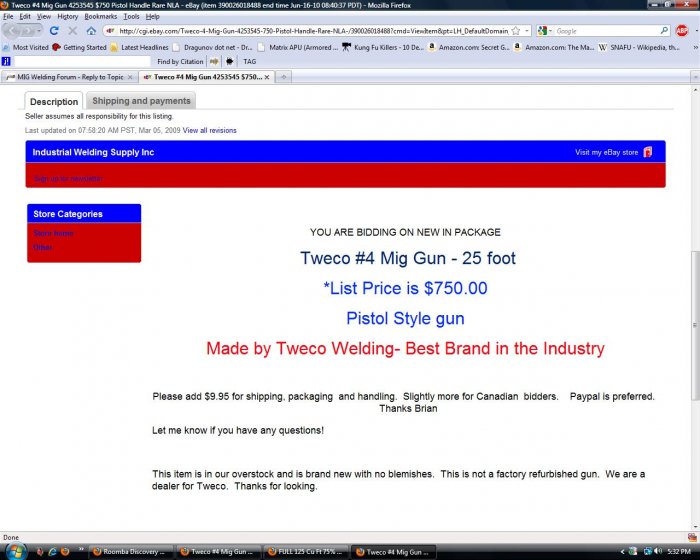Click Sign up for newsletter link
The width and height of the screenshot is (700, 560).
click(68, 179)
